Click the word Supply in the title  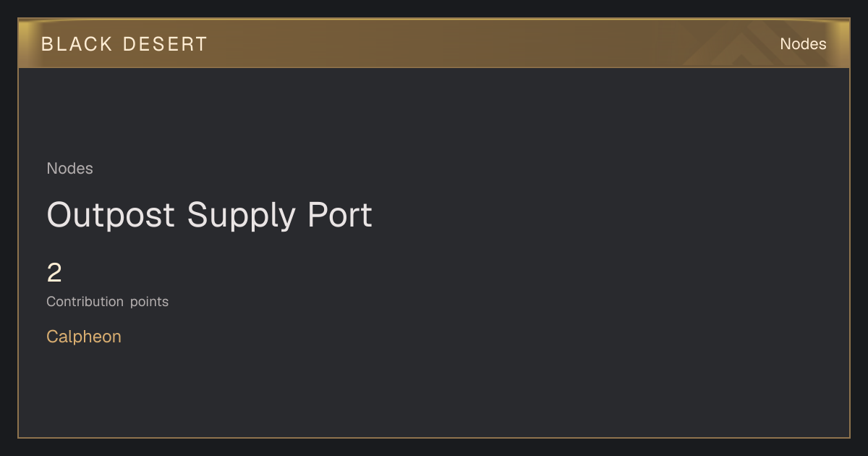[242, 216]
